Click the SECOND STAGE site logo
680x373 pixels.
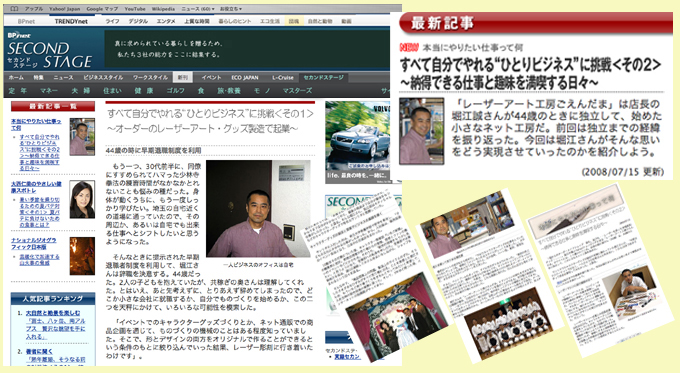pyautogui.click(x=49, y=55)
